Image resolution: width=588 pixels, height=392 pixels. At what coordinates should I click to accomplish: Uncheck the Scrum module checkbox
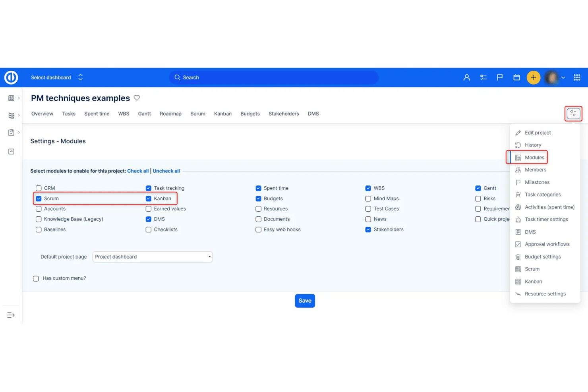pos(39,199)
